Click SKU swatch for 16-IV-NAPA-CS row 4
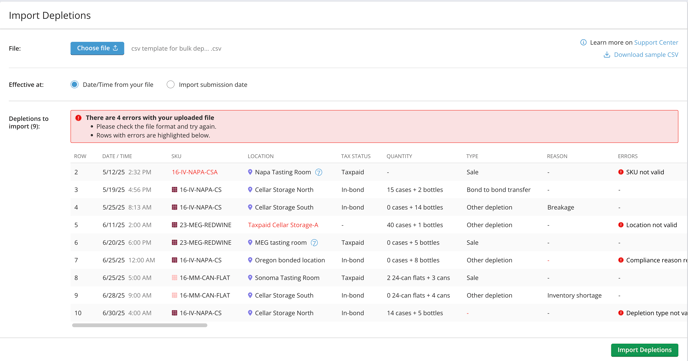 [x=175, y=207]
